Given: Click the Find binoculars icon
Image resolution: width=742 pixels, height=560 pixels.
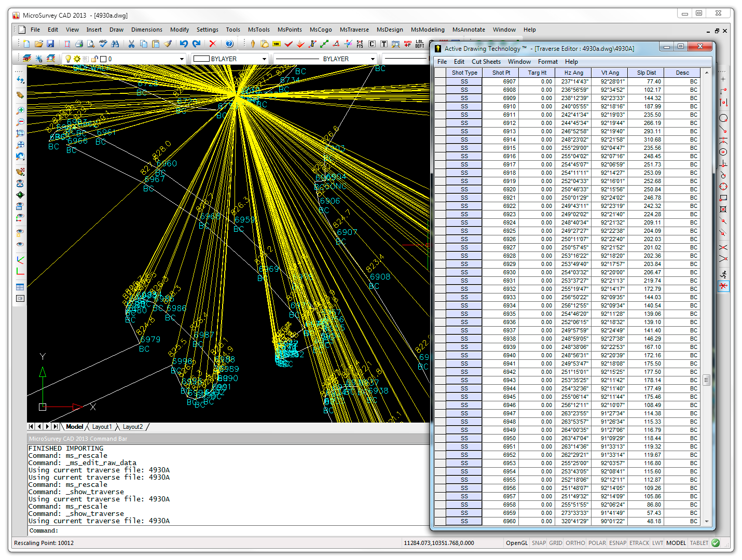Looking at the screenshot, I should coord(115,44).
